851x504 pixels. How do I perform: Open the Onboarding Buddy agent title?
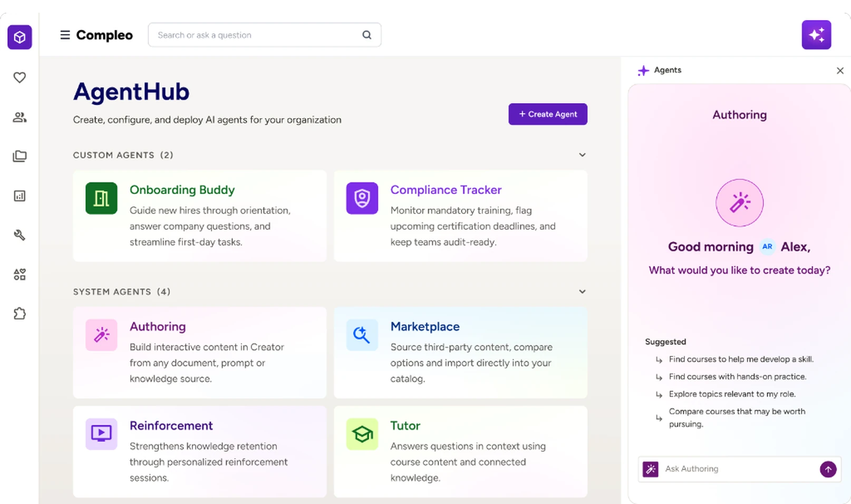pyautogui.click(x=182, y=190)
